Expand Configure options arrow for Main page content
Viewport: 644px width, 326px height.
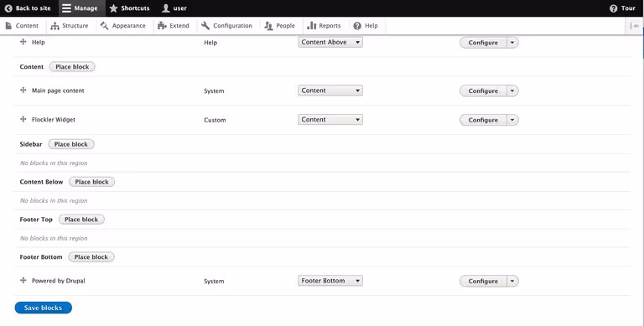point(512,91)
